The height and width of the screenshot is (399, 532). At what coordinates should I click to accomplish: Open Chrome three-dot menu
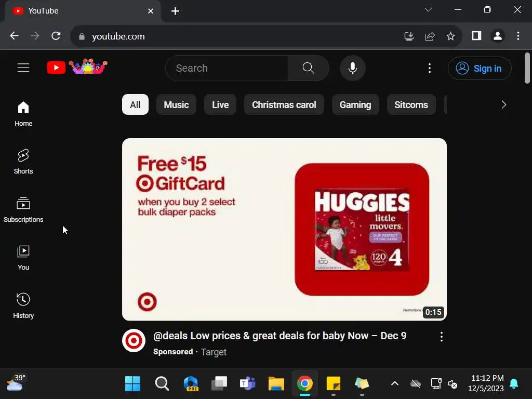coord(518,36)
